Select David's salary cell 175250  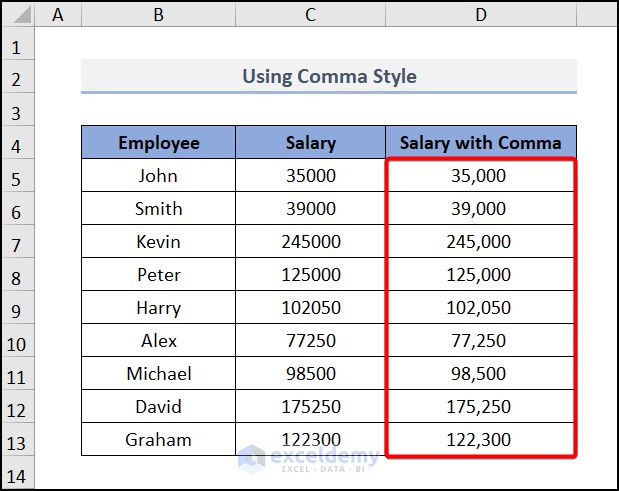311,407
